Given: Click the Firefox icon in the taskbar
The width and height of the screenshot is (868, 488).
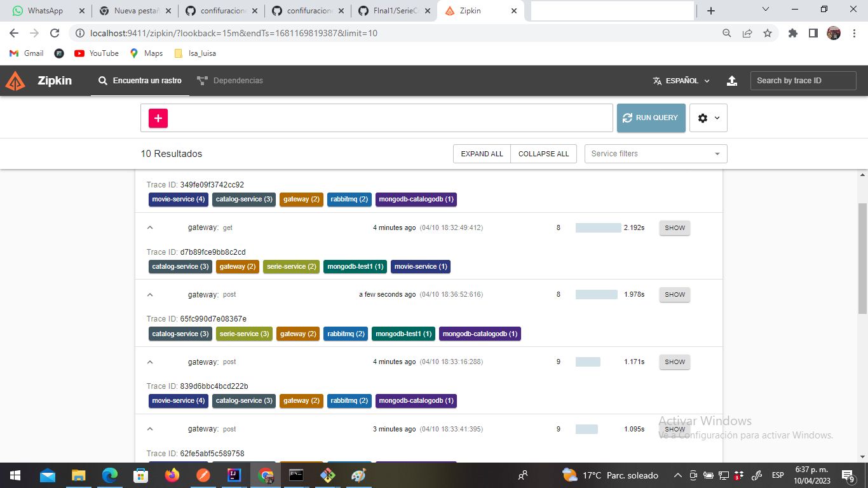Looking at the screenshot, I should click(172, 475).
